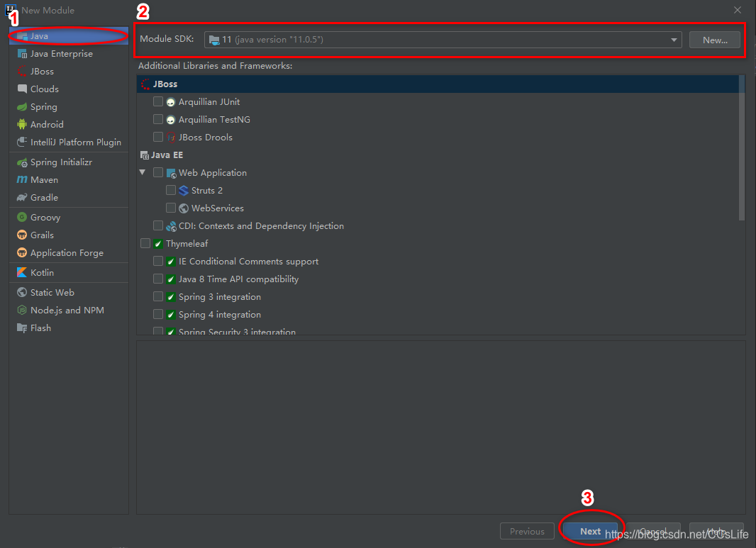This screenshot has height=548, width=756.
Task: Check the WebServices checkbox
Action: 171,208
